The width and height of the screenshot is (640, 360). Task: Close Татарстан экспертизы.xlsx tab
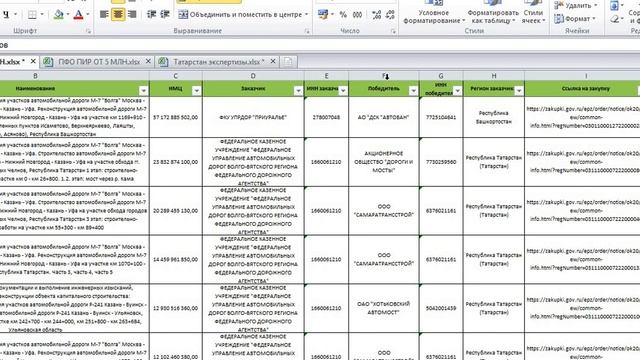pos(273,61)
